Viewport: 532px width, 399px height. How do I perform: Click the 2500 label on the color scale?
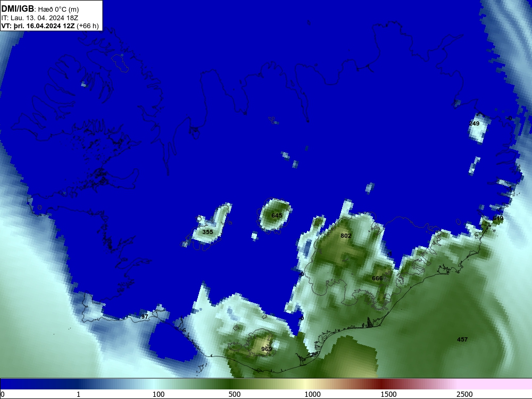464,394
